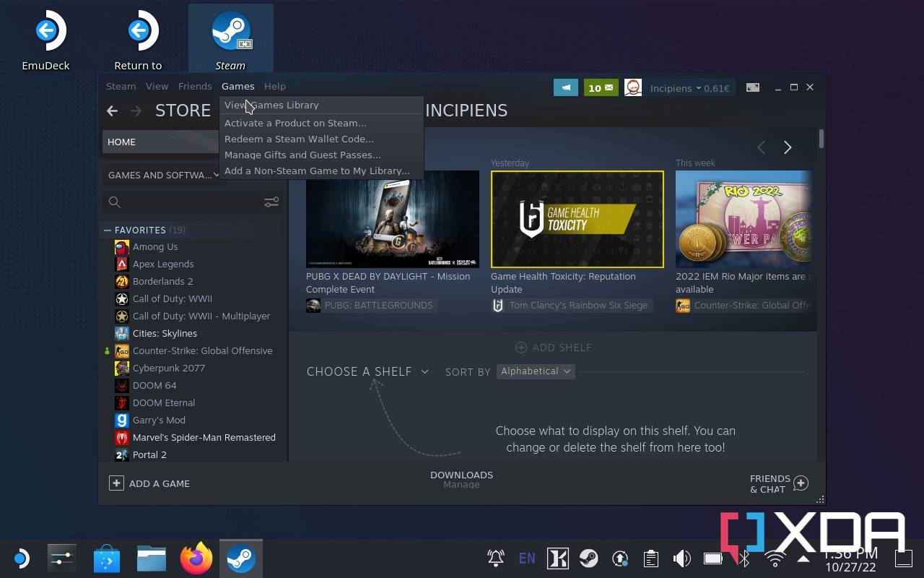Open 2022 IEM Rio Major thumbnail
924x578 pixels.
[x=744, y=219]
